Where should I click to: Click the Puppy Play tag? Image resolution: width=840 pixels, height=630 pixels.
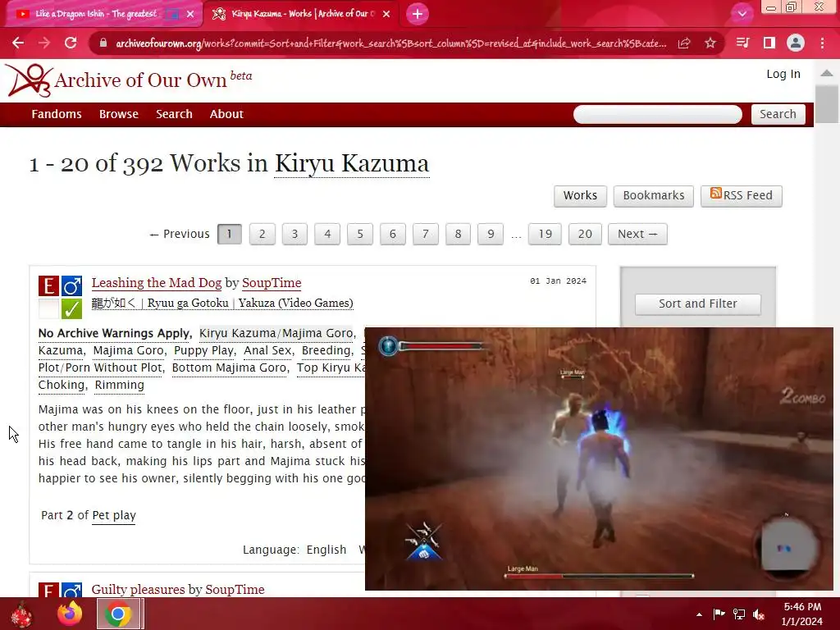[x=203, y=350]
